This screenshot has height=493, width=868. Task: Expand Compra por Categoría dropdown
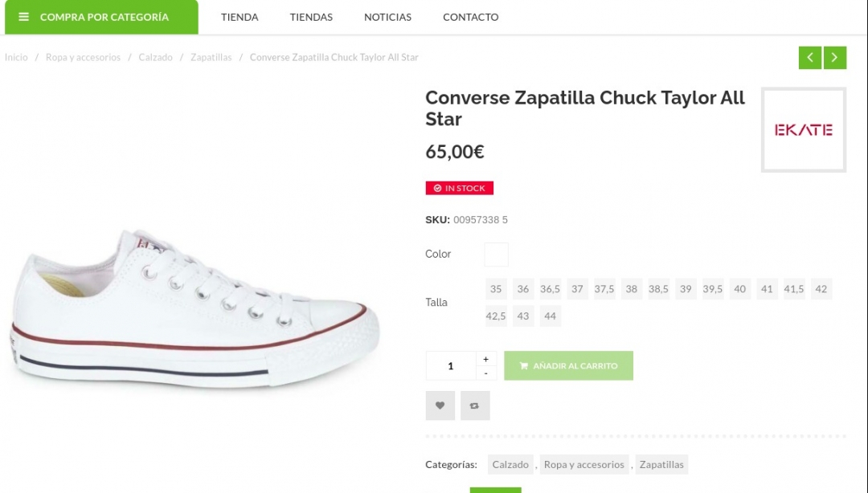click(104, 17)
